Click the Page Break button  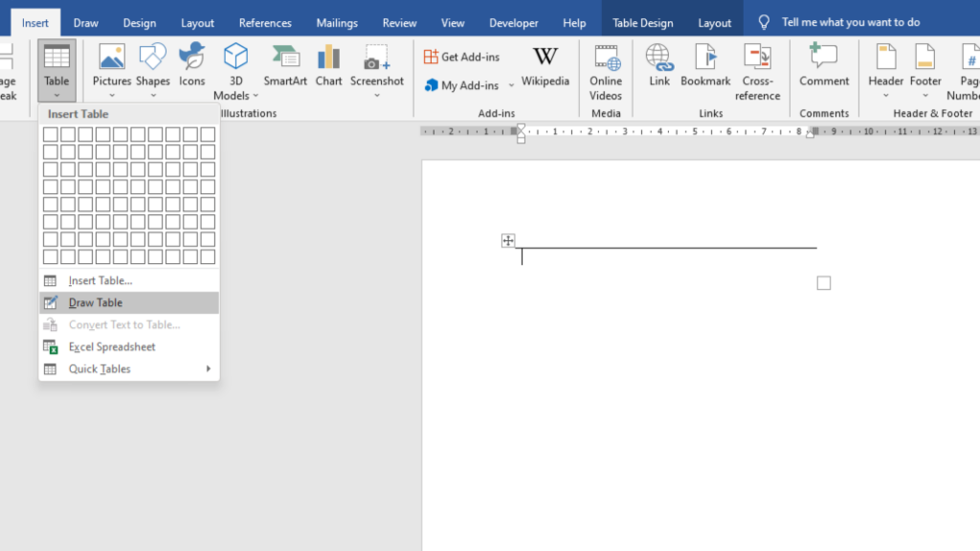(x=8, y=72)
